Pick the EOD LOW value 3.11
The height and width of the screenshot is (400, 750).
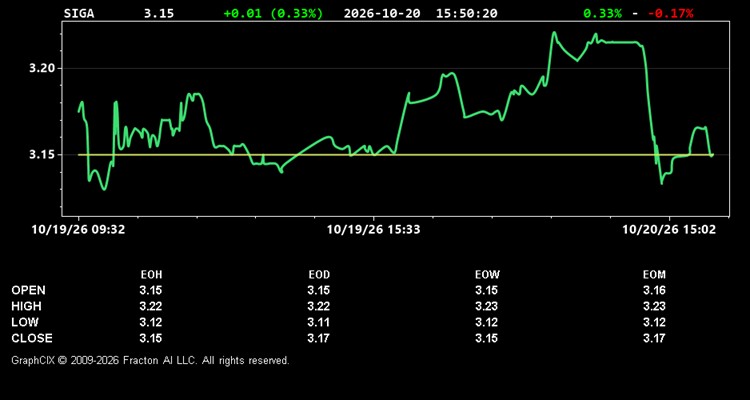pos(319,322)
